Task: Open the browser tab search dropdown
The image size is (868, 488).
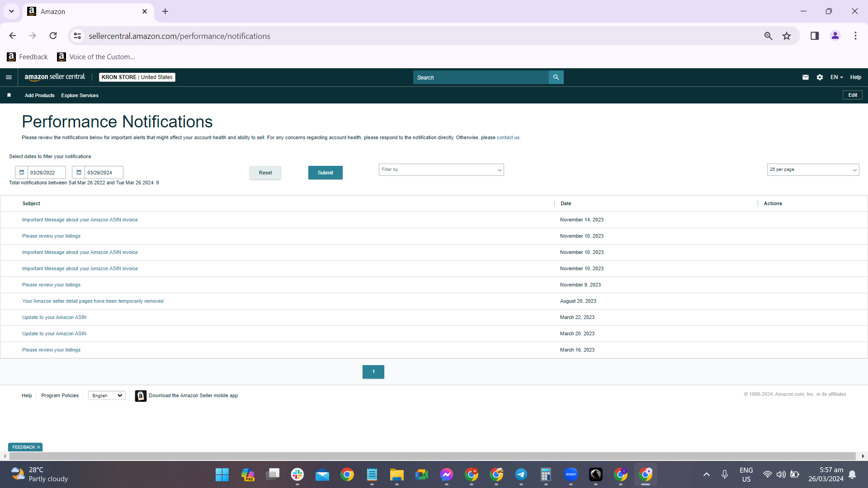Action: point(11,11)
